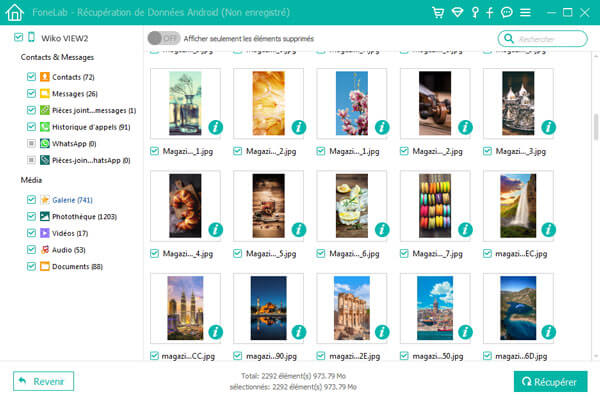Click the vertical scrollbar thumb
600x400 pixels.
pyautogui.click(x=596, y=127)
